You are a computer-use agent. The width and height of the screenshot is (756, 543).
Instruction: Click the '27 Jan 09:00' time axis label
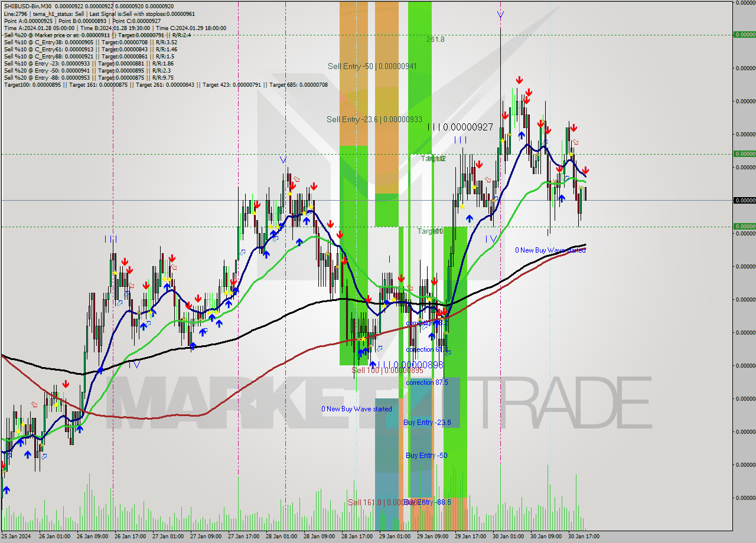pos(206,537)
